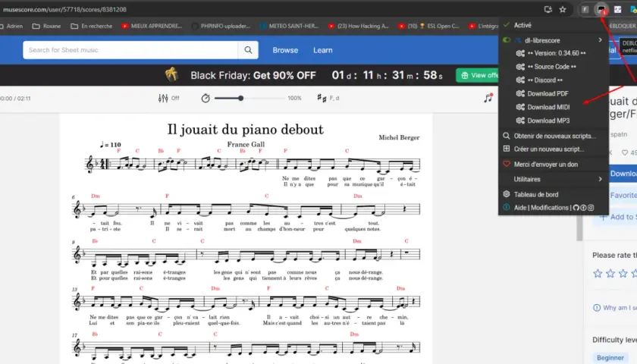Open the Instagram icon in the Aide row
The height and width of the screenshot is (364, 637).
(x=591, y=208)
